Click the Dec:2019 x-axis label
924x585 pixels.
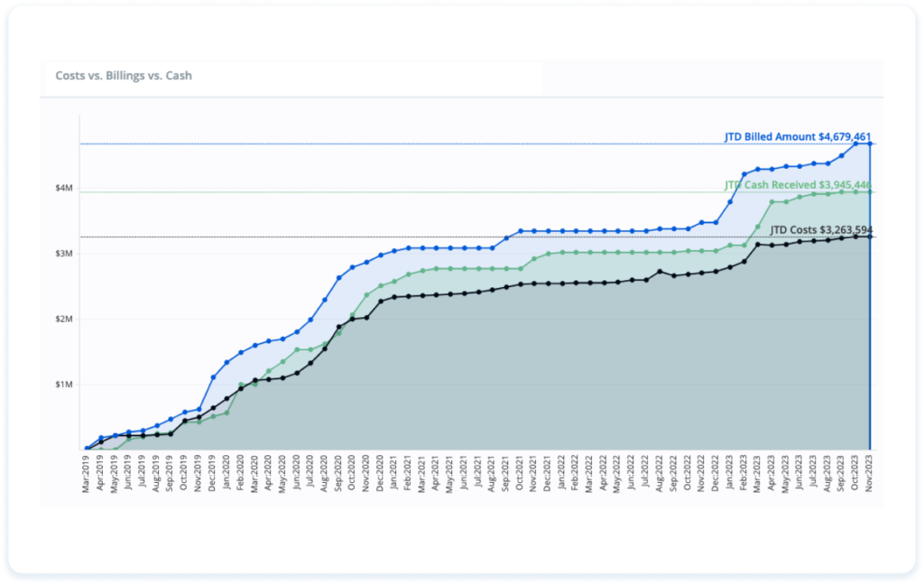point(212,474)
